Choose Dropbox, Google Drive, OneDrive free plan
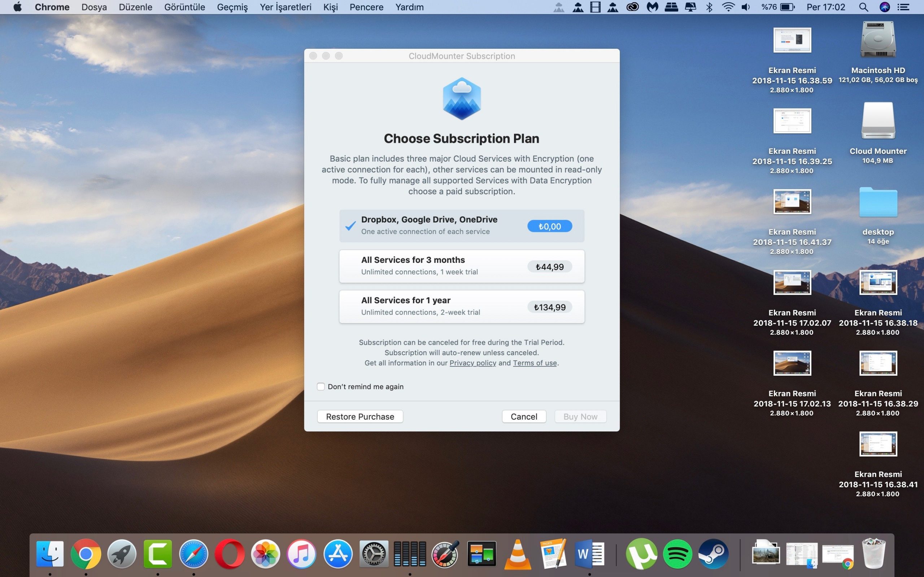 tap(461, 225)
